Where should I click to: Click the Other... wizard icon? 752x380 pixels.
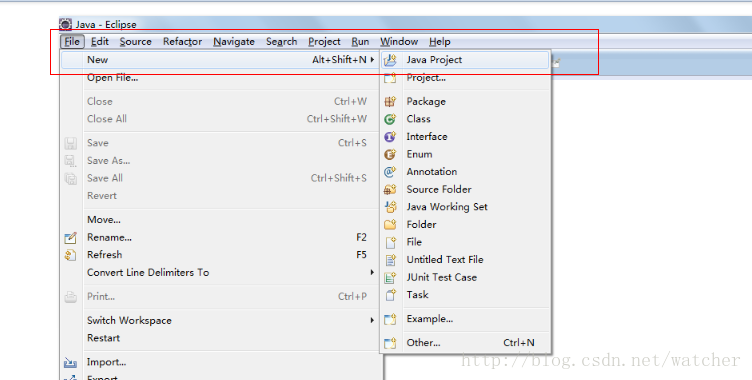pyautogui.click(x=390, y=343)
